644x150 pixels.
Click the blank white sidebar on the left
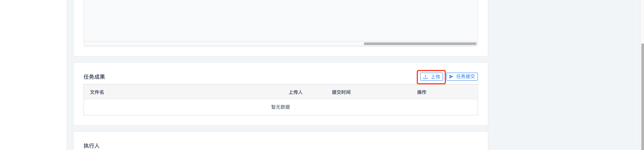[x=33, y=75]
